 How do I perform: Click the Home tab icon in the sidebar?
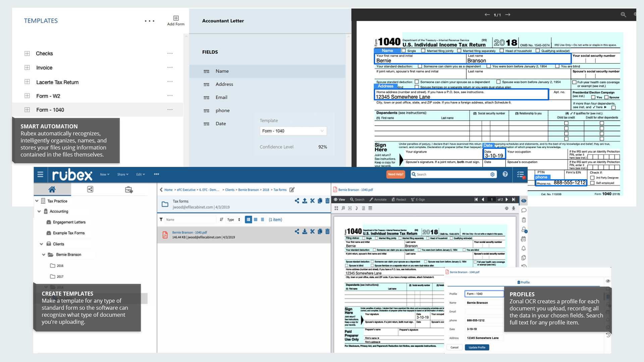[52, 189]
